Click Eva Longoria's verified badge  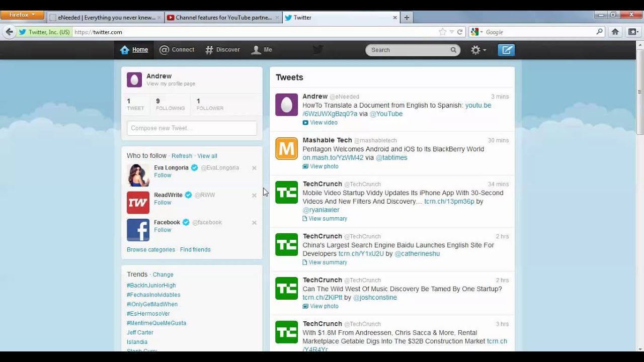(x=194, y=168)
